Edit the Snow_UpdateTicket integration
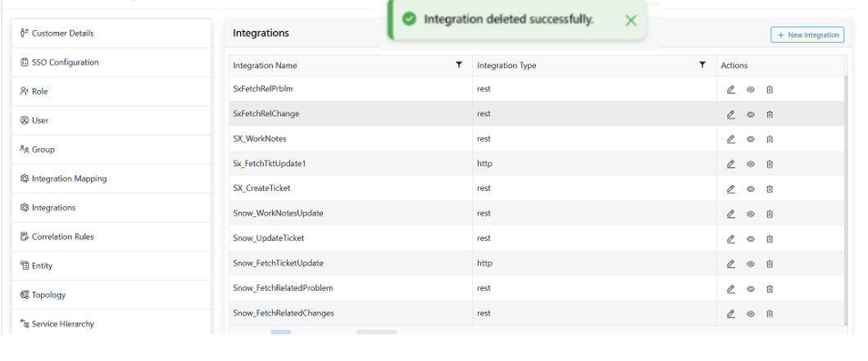This screenshot has width=868, height=361. point(730,239)
